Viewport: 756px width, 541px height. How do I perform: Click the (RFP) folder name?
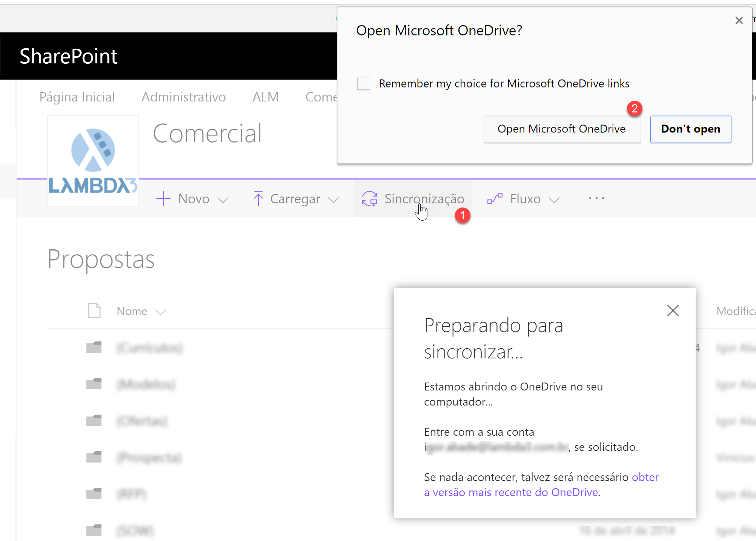[131, 494]
